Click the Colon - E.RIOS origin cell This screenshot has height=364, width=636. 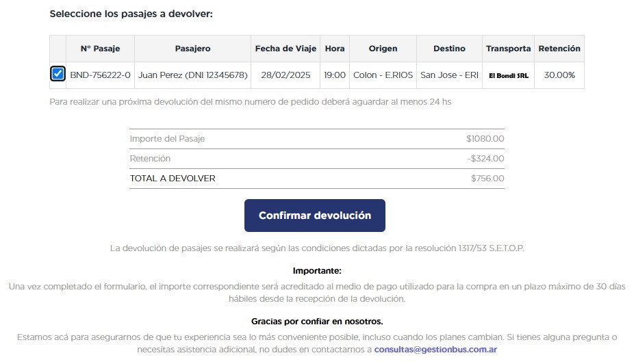tap(383, 75)
